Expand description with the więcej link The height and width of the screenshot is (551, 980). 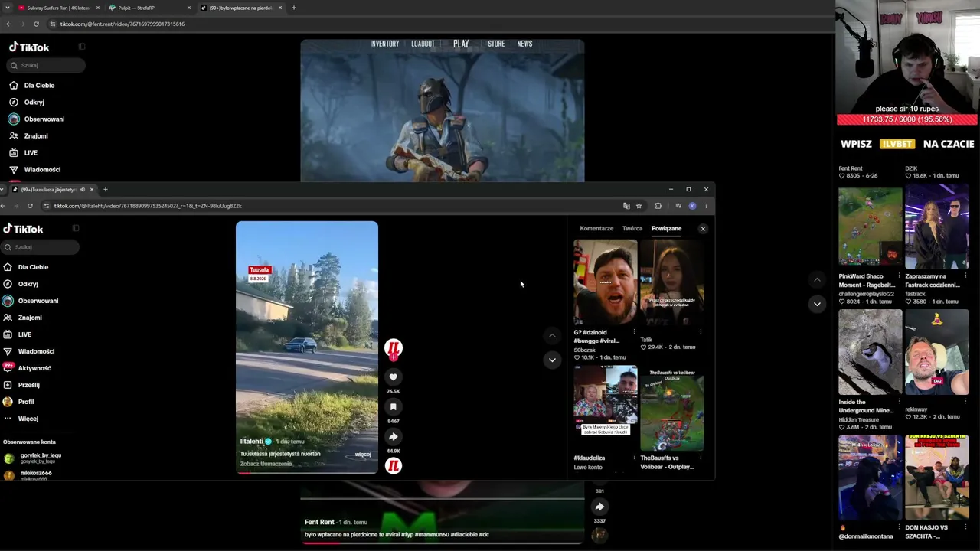[x=363, y=455]
